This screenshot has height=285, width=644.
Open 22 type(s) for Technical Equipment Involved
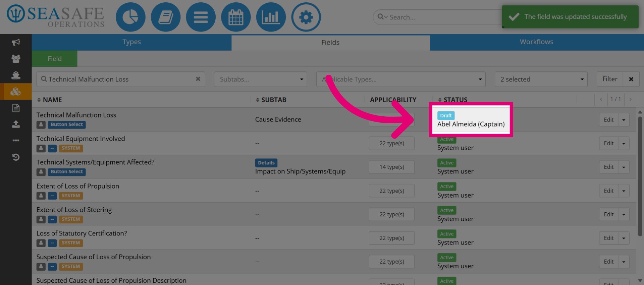tap(392, 143)
